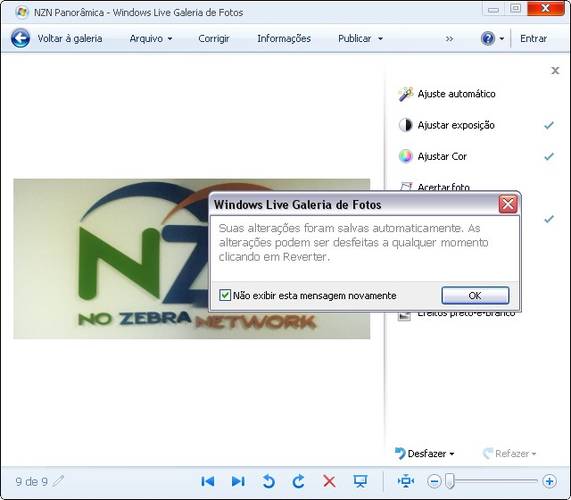Confirm the dialog with OK
Image resolution: width=571 pixels, height=500 pixels.
[x=475, y=295]
